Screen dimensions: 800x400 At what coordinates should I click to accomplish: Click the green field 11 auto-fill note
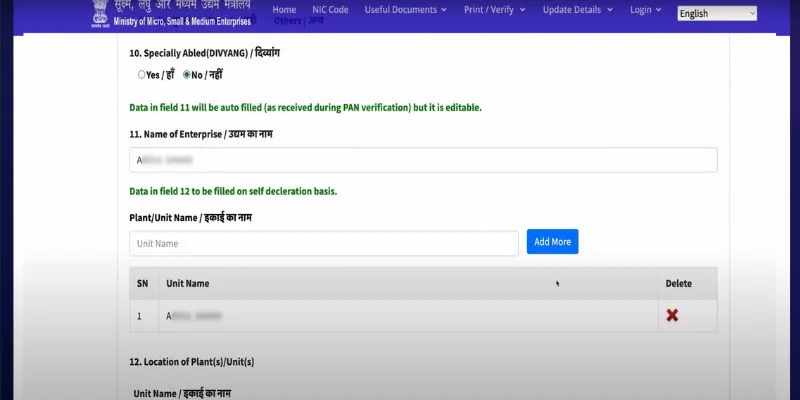coord(306,108)
